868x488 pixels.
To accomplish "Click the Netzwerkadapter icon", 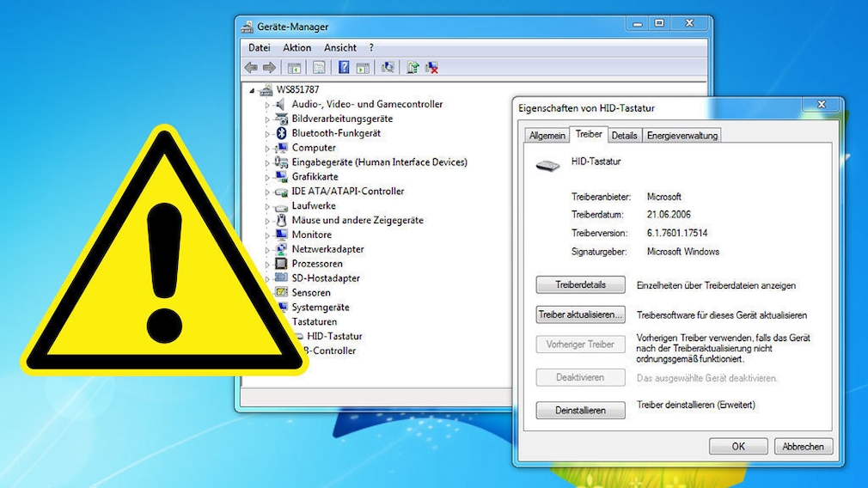I will click(x=281, y=249).
